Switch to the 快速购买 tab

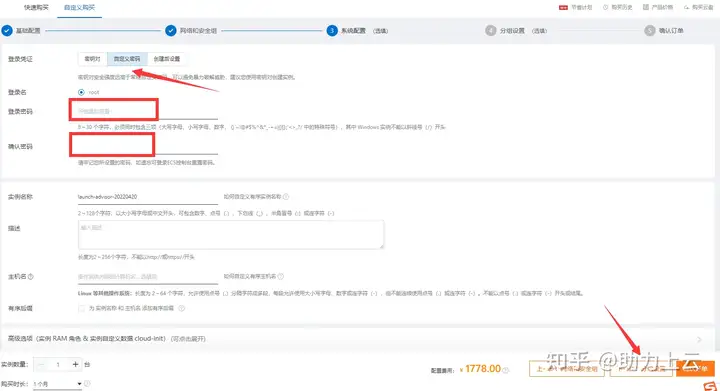(36, 7)
